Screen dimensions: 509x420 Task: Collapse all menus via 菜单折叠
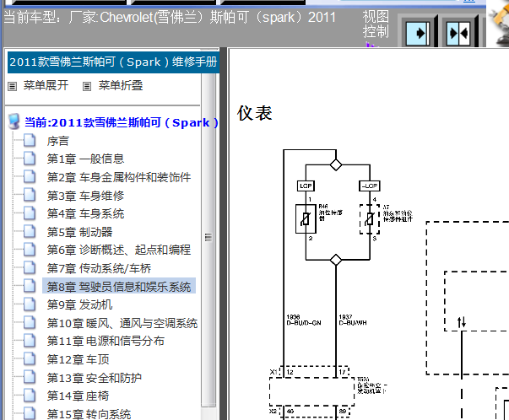tap(121, 86)
